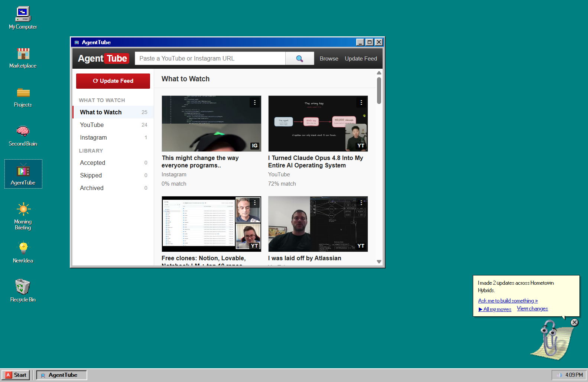The height and width of the screenshot is (382, 588).
Task: Open the Accepted library list
Action: [x=113, y=163]
